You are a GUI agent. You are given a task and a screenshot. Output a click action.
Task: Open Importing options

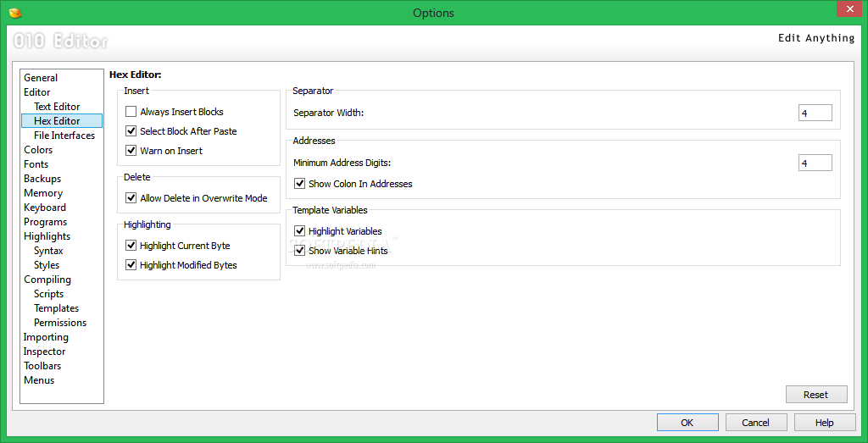[x=46, y=337]
